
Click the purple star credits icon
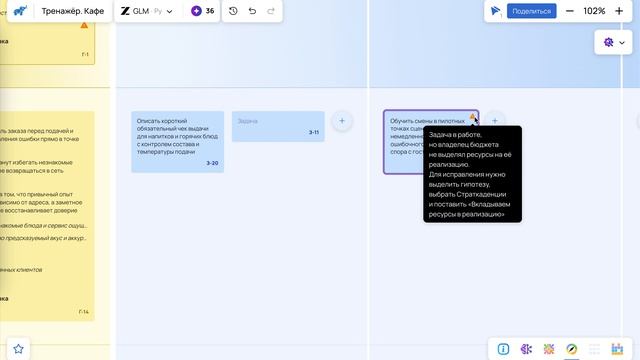click(x=196, y=11)
